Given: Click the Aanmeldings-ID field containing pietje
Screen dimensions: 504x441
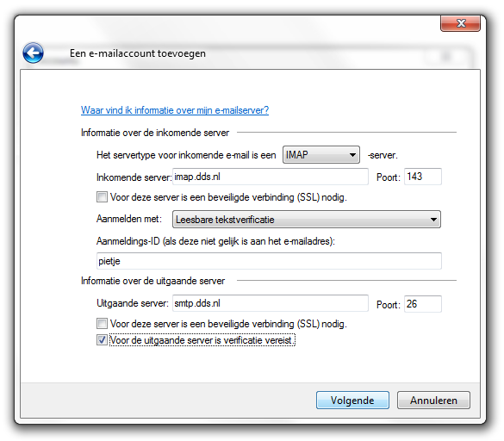Looking at the screenshot, I should 269,261.
